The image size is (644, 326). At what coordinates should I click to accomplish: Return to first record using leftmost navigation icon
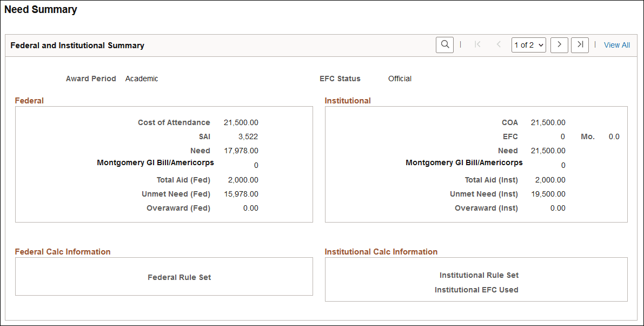point(478,45)
